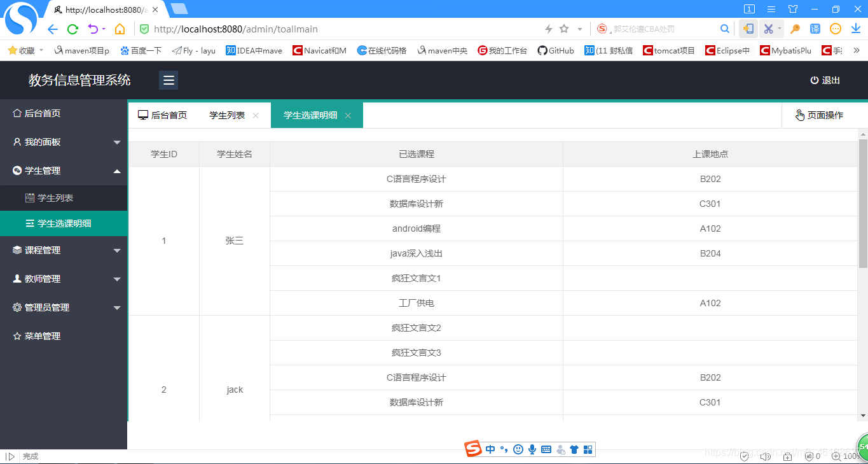Collapse the 学生管理 sidebar menu
Screen dimensions: 868x464
pos(64,171)
